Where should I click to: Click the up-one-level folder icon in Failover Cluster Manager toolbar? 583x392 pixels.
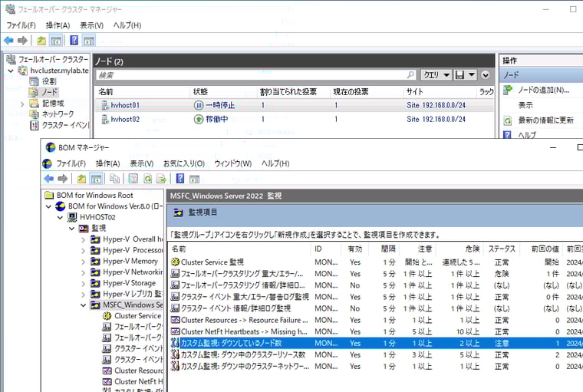tap(41, 40)
